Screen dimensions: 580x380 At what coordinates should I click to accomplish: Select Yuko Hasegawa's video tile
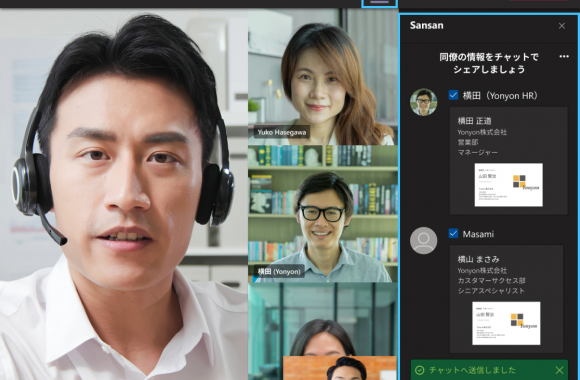[323, 77]
